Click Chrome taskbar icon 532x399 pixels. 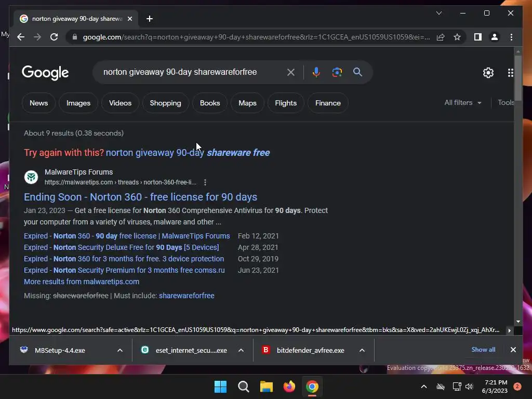pos(312,387)
